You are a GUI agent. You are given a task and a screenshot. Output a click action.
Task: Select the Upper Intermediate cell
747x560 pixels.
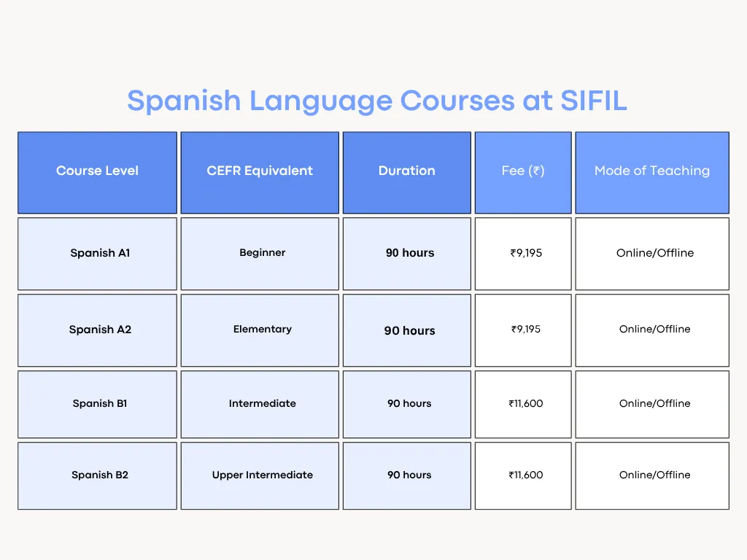point(262,475)
